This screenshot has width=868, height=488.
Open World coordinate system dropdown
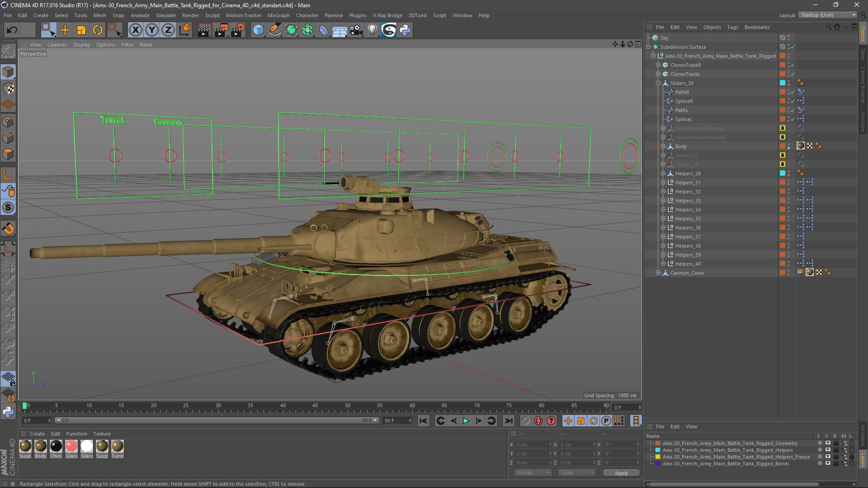pyautogui.click(x=533, y=473)
